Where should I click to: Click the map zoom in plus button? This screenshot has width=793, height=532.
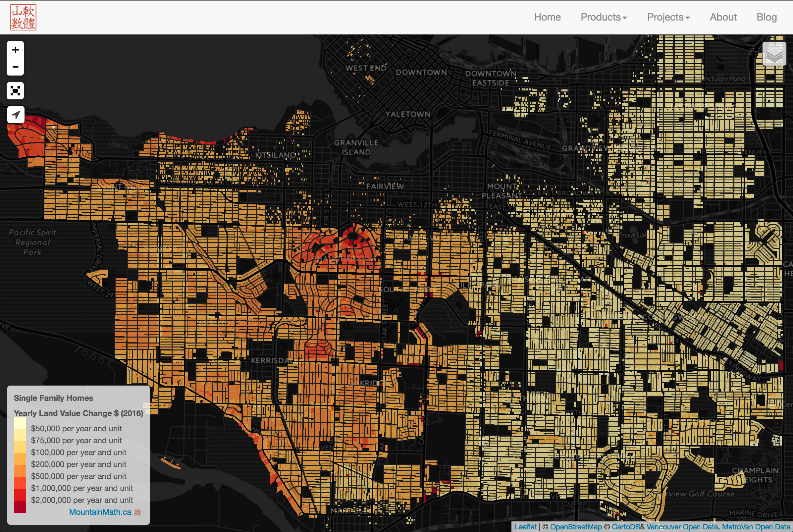pos(15,50)
